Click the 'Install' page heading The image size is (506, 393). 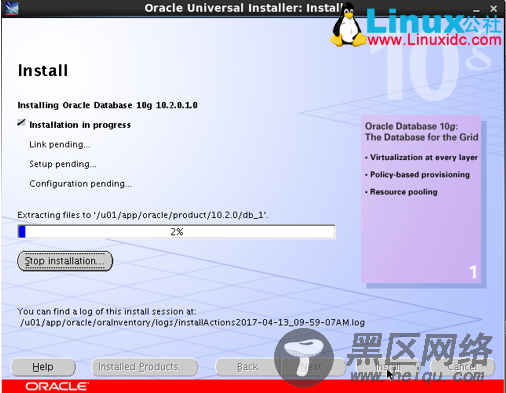point(43,71)
